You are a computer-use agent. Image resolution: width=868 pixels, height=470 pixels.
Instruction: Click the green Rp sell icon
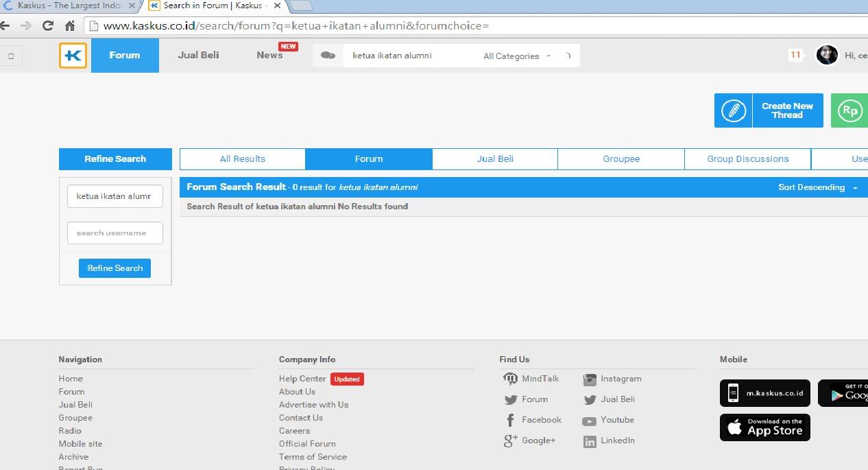tap(849, 110)
